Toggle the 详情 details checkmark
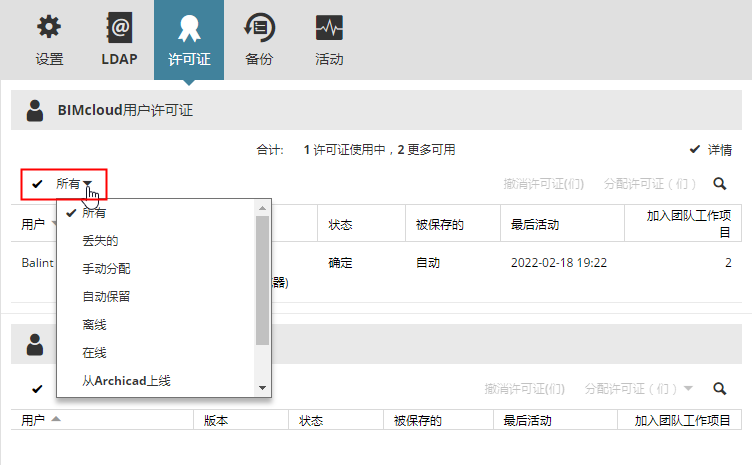Screen dimensions: 752x465 pyautogui.click(x=694, y=149)
